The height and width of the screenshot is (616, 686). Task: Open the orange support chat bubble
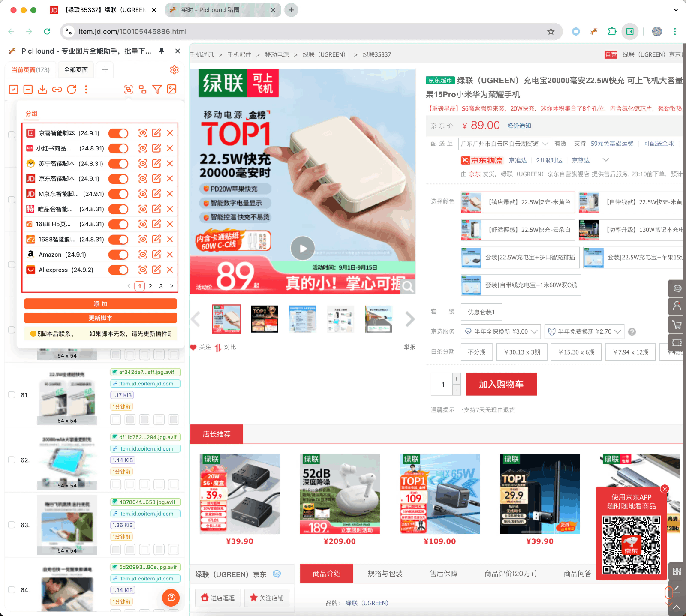[x=171, y=598]
